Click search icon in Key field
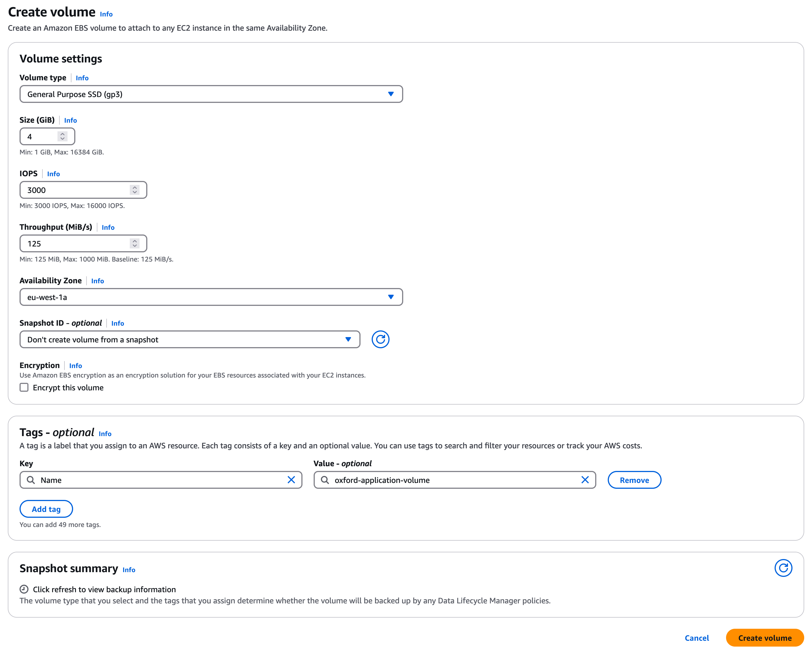This screenshot has width=812, height=653. (x=31, y=480)
